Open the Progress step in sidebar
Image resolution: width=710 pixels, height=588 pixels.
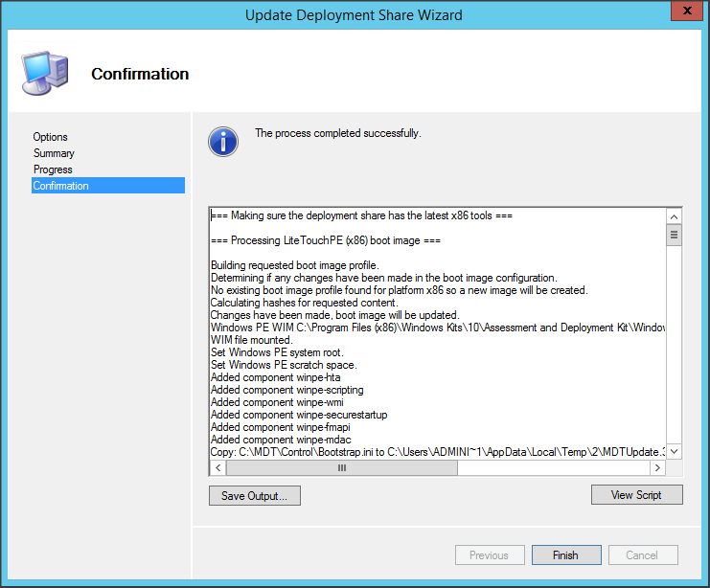pos(53,170)
